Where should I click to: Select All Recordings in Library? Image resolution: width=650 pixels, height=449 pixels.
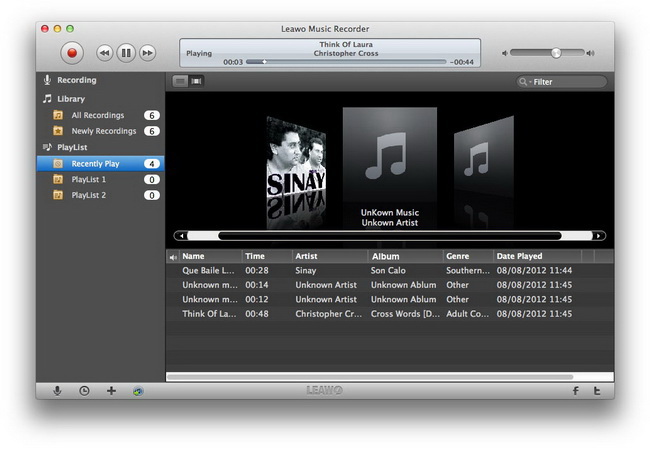tap(97, 115)
